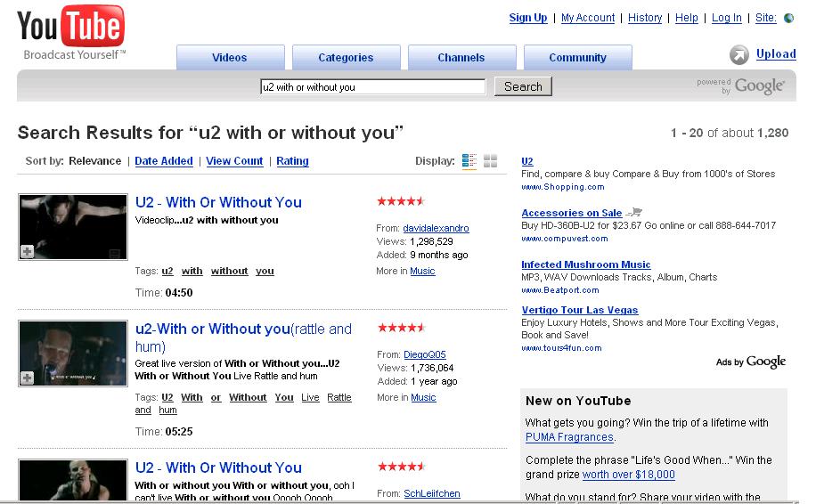The height and width of the screenshot is (504, 816).
Task: Add first video to QuickList with plus icon
Action: (x=28, y=252)
